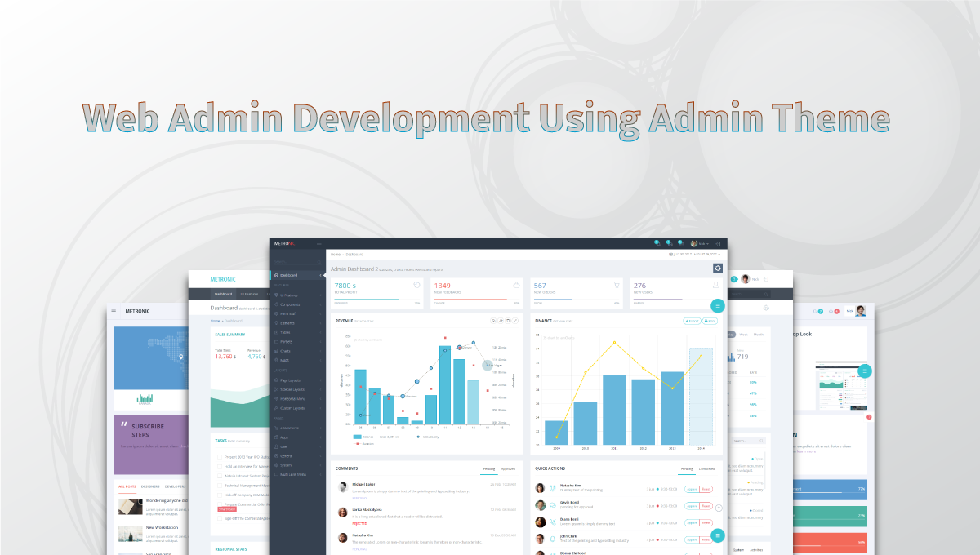Click the teal floating button near John Clark row
Image resolution: width=980 pixels, height=555 pixels.
[718, 535]
